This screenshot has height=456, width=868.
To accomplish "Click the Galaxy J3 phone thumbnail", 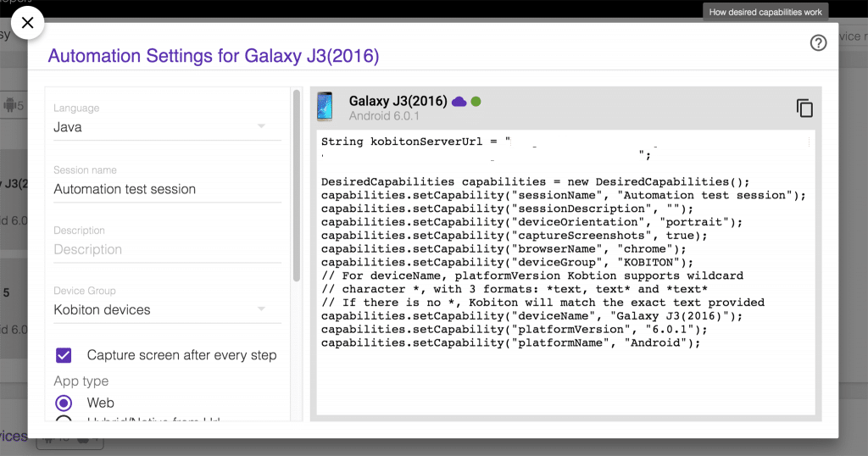I will click(x=325, y=107).
